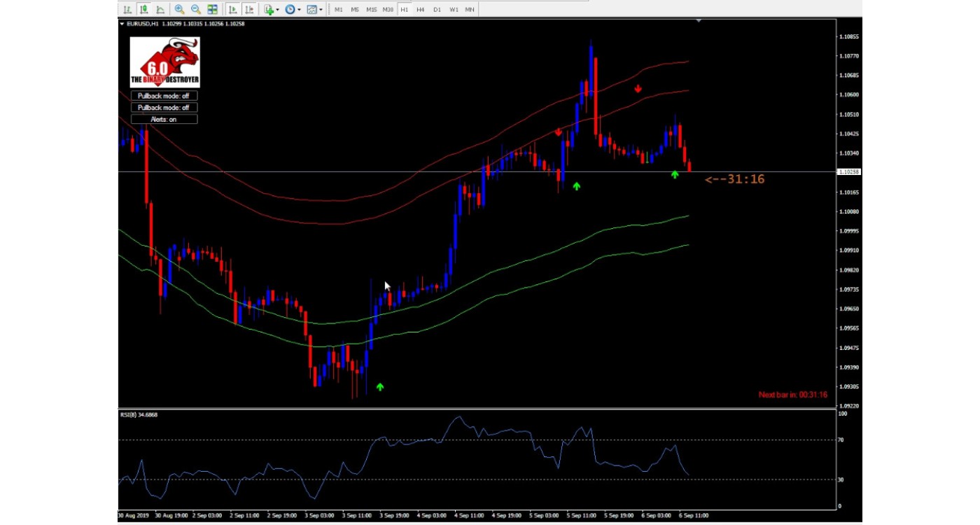Click the MN monthly timeframe button
The height and width of the screenshot is (525, 980).
point(470,10)
